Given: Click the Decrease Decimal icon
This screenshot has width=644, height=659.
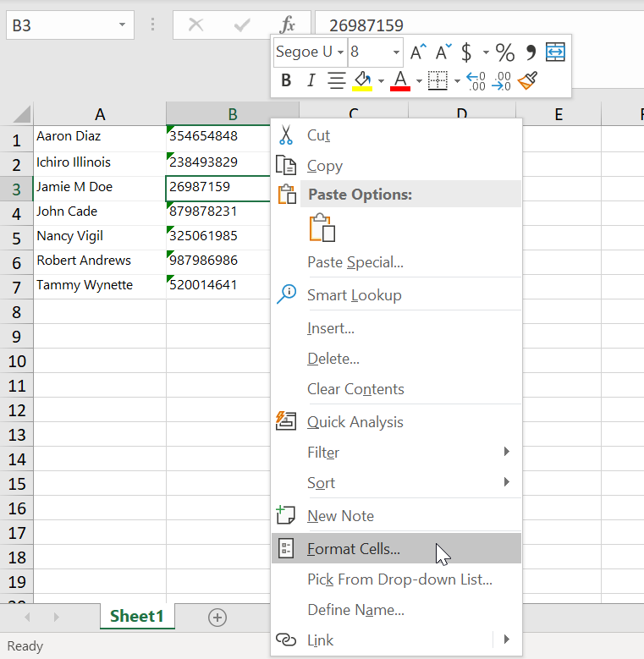Looking at the screenshot, I should click(x=502, y=81).
